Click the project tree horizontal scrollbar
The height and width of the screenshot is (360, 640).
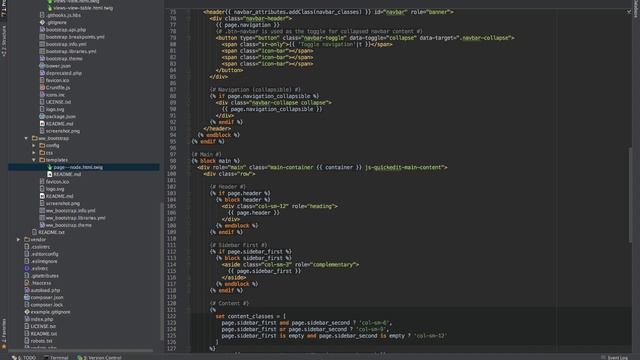point(81,350)
